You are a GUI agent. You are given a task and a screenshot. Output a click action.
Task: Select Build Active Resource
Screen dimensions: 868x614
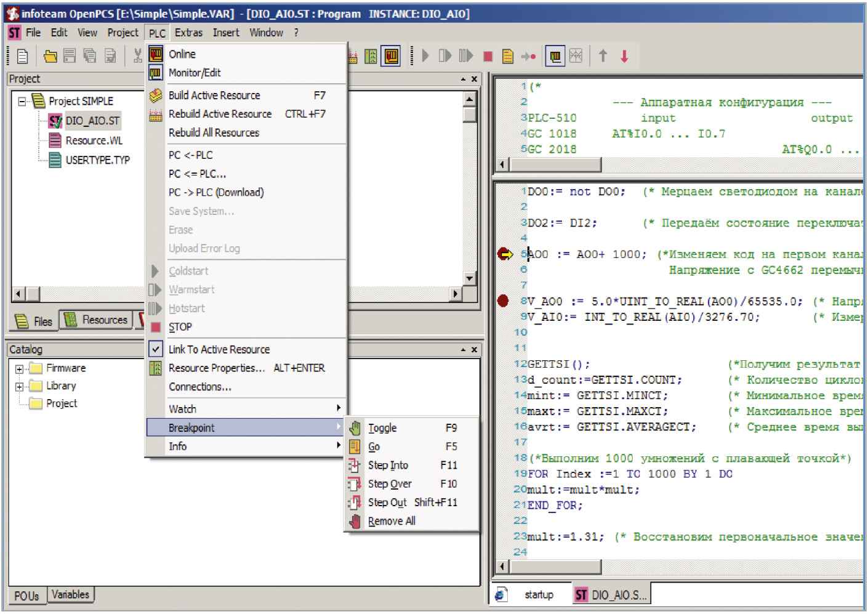[x=214, y=95]
